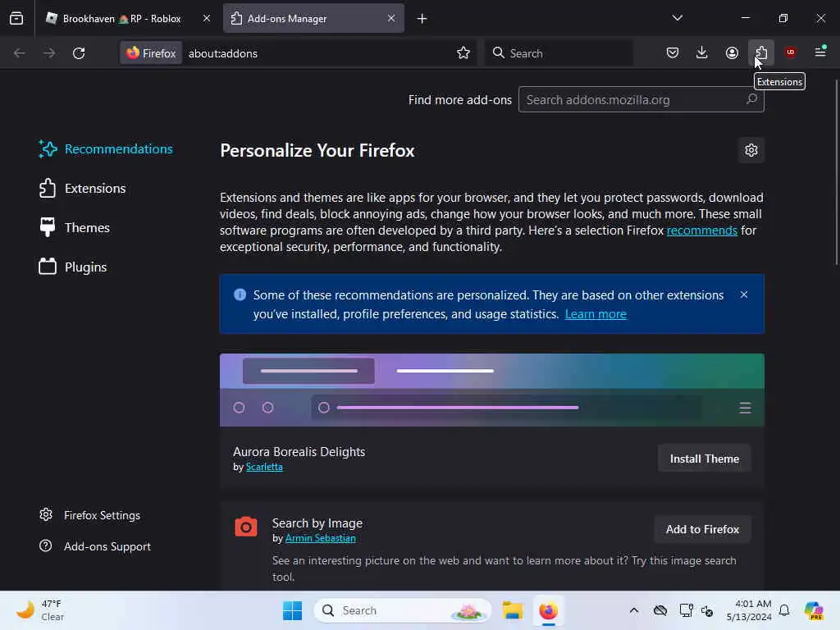The image size is (840, 630).
Task: Show hidden system tray icons
Action: (634, 610)
